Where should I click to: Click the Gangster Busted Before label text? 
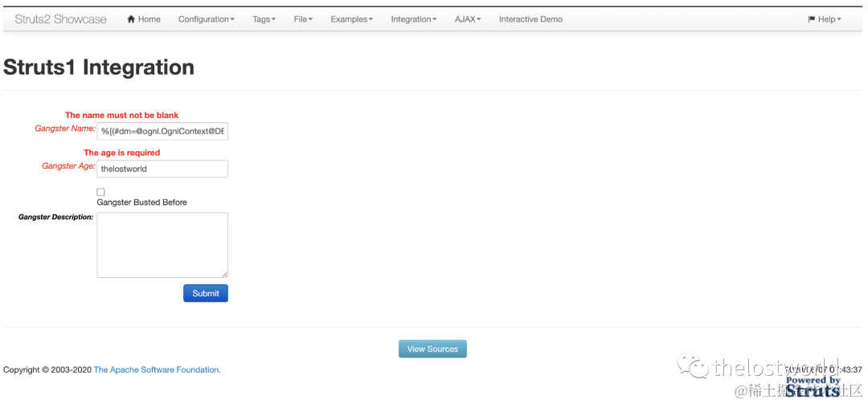pyautogui.click(x=141, y=202)
